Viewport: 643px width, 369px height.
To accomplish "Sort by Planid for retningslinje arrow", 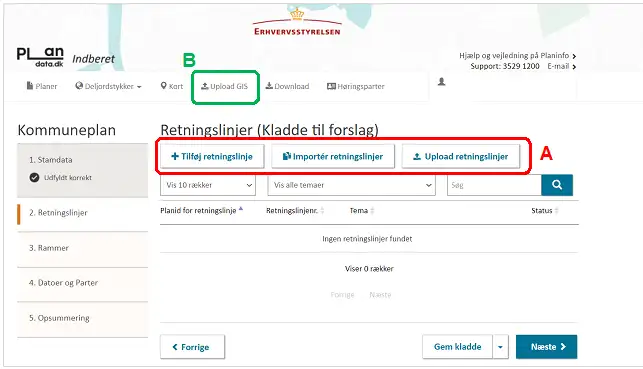I will click(241, 210).
